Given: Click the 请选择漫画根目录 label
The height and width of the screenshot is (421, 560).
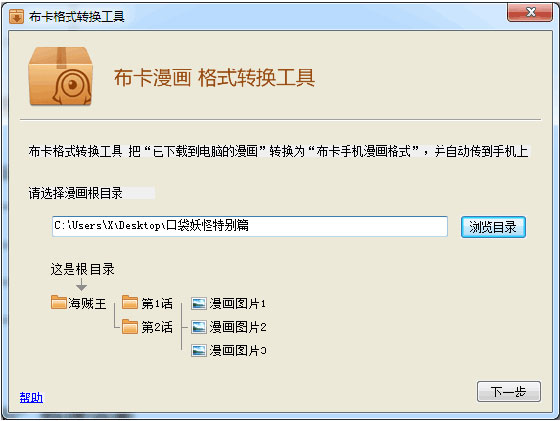Looking at the screenshot, I should tap(75, 193).
